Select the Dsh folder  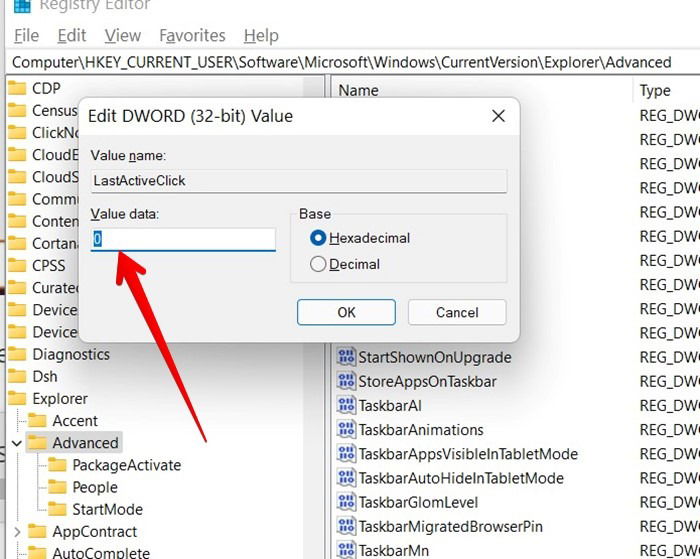45,376
